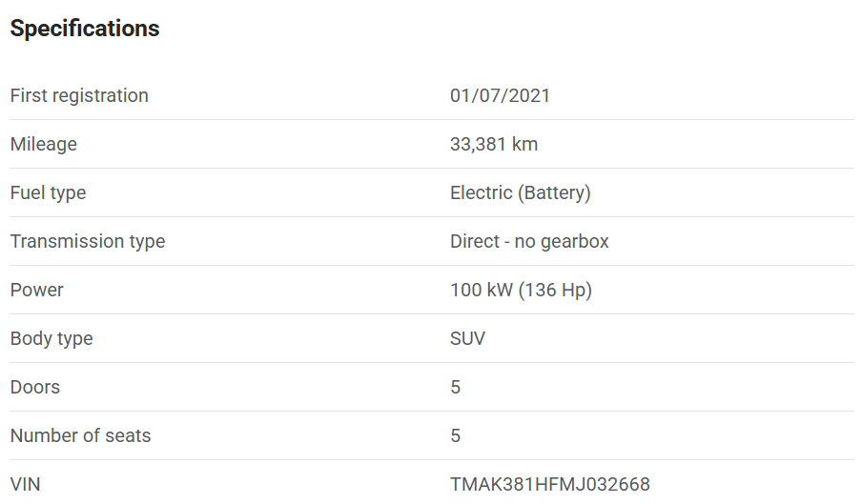The width and height of the screenshot is (862, 504).
Task: Select the Doors label
Action: click(34, 387)
